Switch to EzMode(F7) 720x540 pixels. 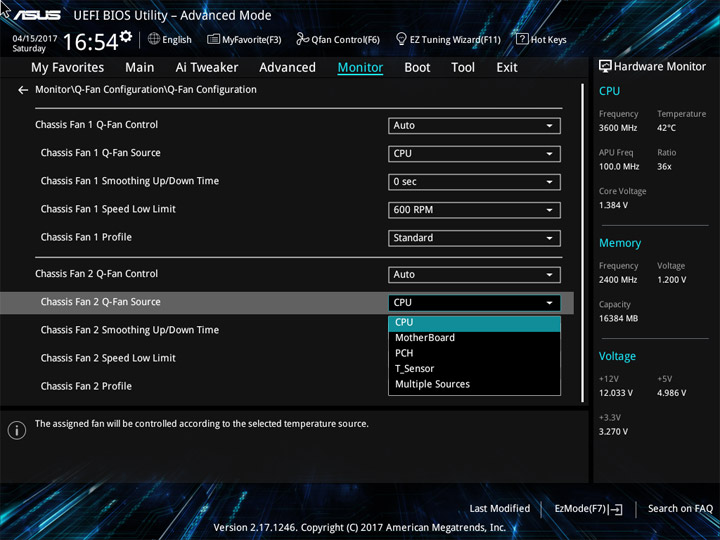tap(588, 509)
